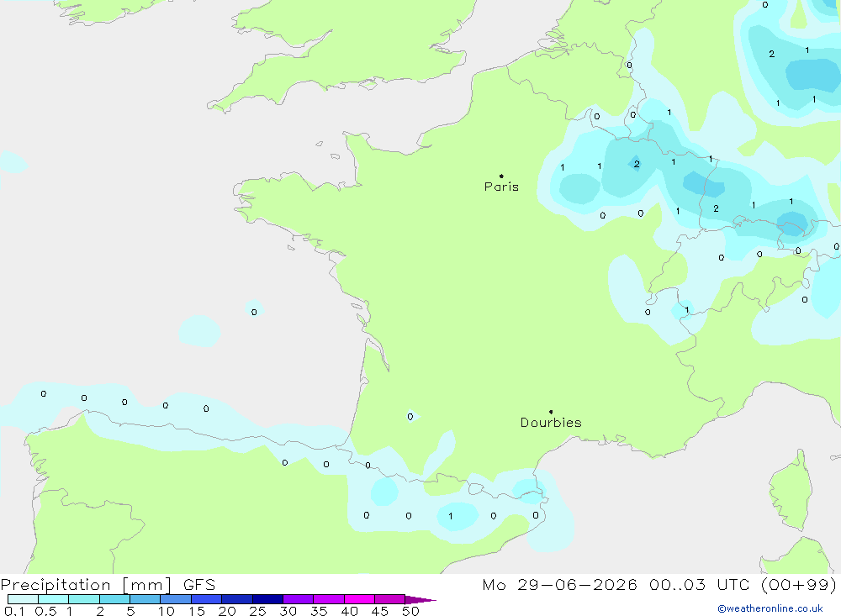Click the '(00+99)' forecast offset text

(798, 584)
